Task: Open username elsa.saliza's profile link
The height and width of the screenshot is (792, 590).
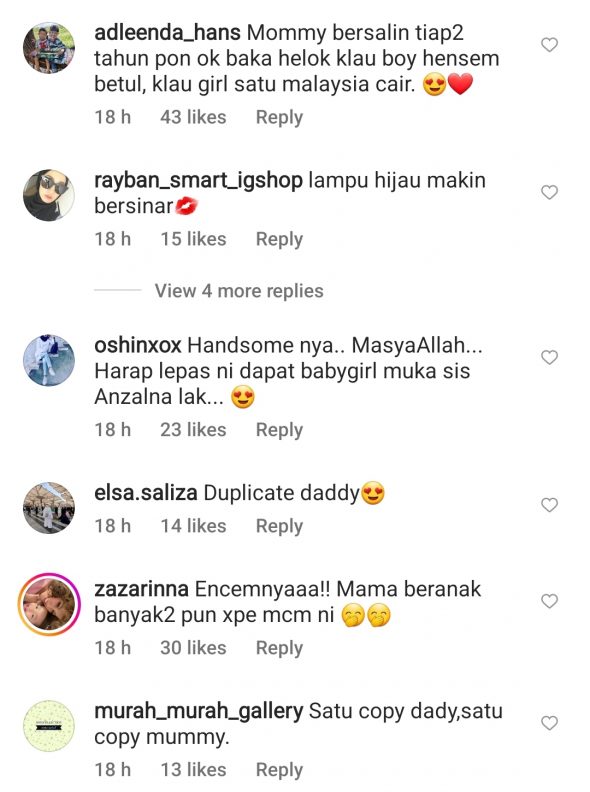Action: (x=145, y=493)
